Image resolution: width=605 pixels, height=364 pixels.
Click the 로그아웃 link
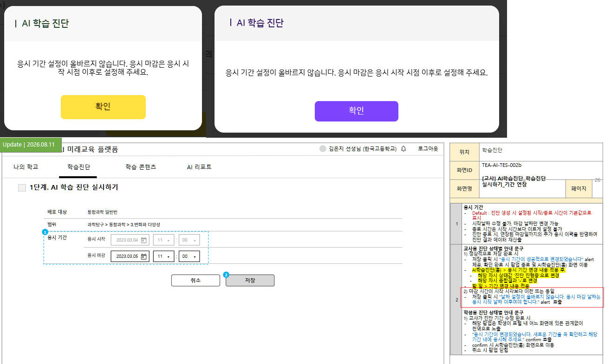(x=428, y=149)
